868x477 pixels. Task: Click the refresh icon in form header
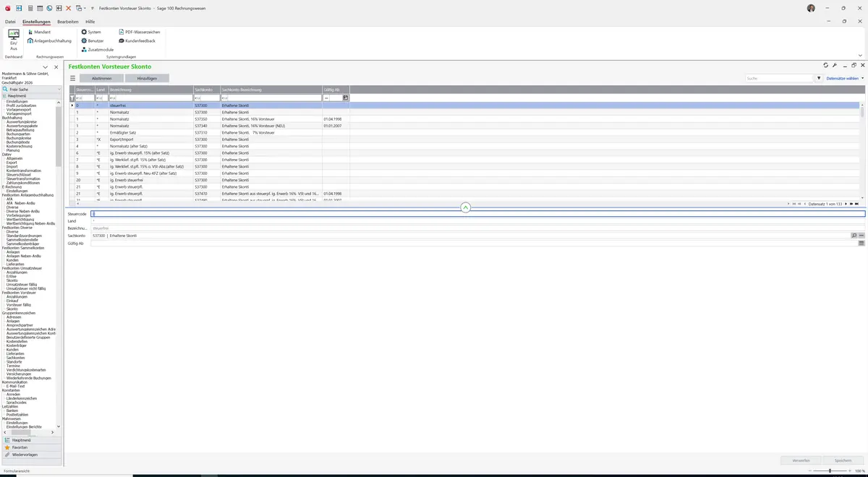[825, 65]
